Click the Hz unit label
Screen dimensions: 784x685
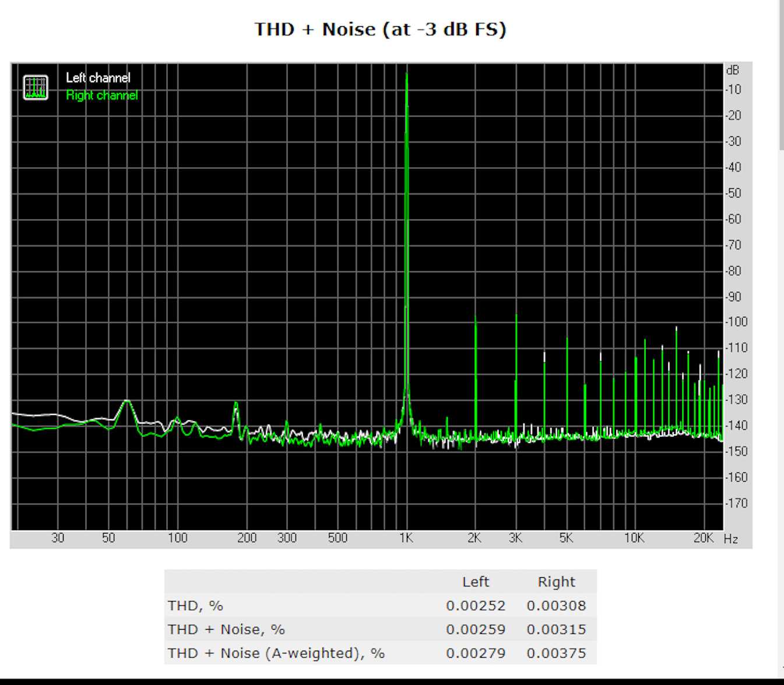tap(731, 539)
